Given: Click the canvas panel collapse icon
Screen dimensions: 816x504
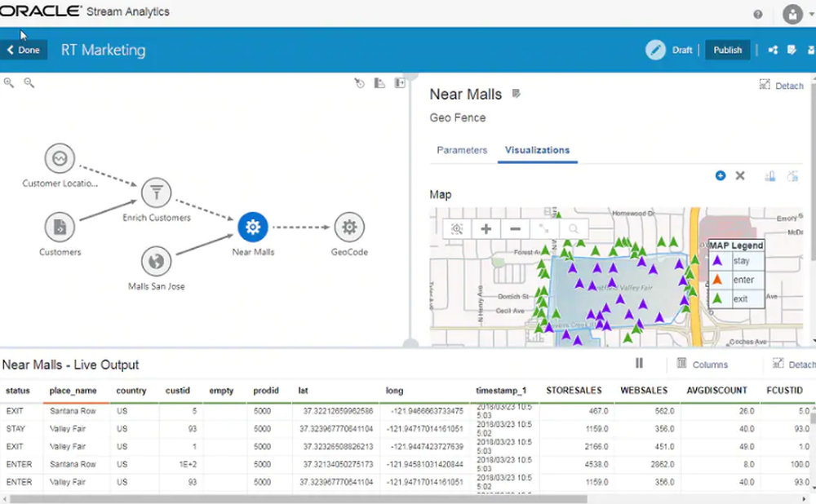Looking at the screenshot, I should point(399,82).
